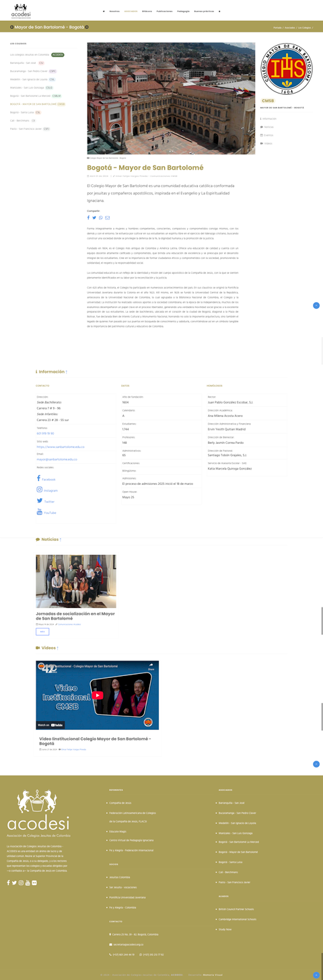Open the school's YouTube channel in Redes sociales

46,512
